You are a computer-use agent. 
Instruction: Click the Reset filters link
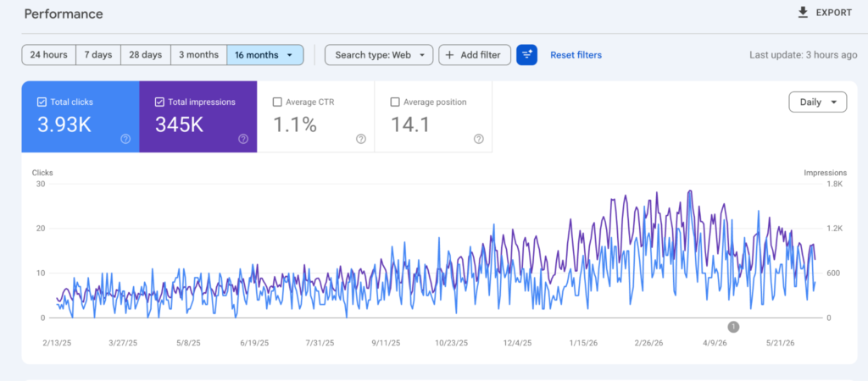(x=576, y=55)
